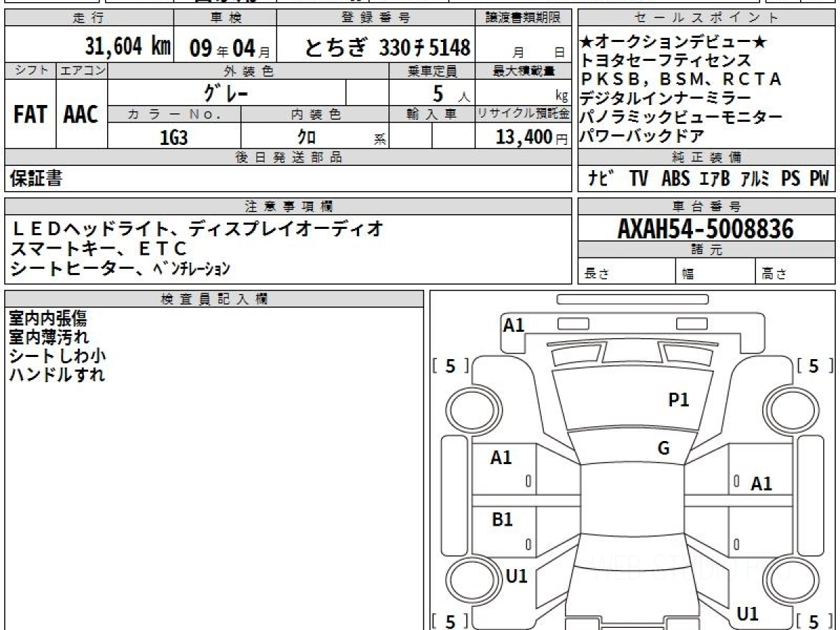Select the パワーバックドア line
The height and width of the screenshot is (630, 840).
click(x=642, y=136)
